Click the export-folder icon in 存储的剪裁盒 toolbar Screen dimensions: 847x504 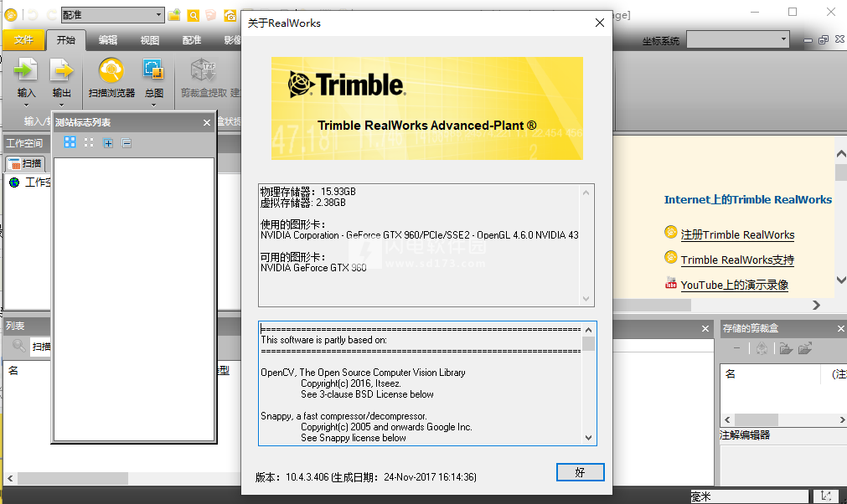coord(805,348)
